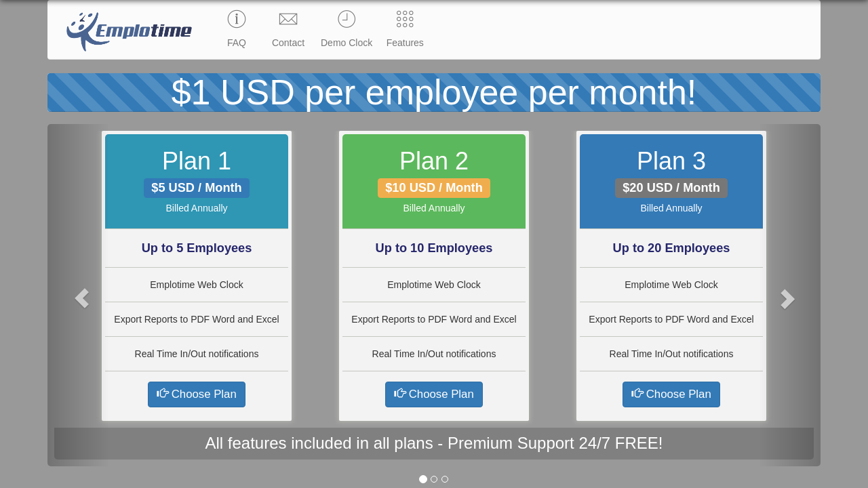
Task: Choose Plan 3 button
Action: tap(671, 394)
